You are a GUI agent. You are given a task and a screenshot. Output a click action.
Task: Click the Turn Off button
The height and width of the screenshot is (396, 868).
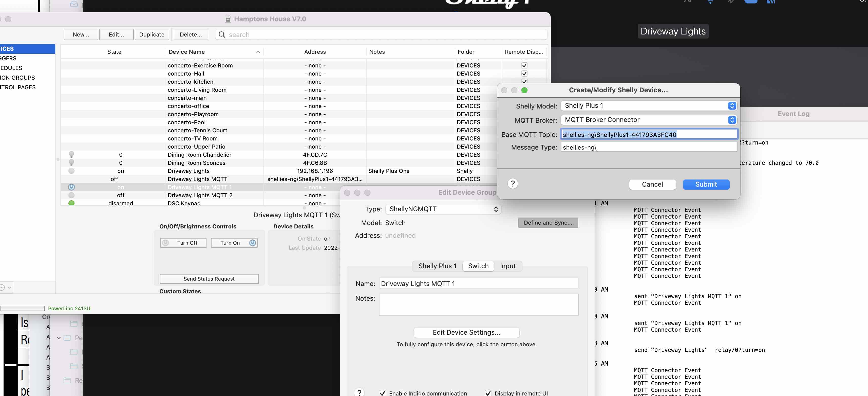tap(183, 243)
